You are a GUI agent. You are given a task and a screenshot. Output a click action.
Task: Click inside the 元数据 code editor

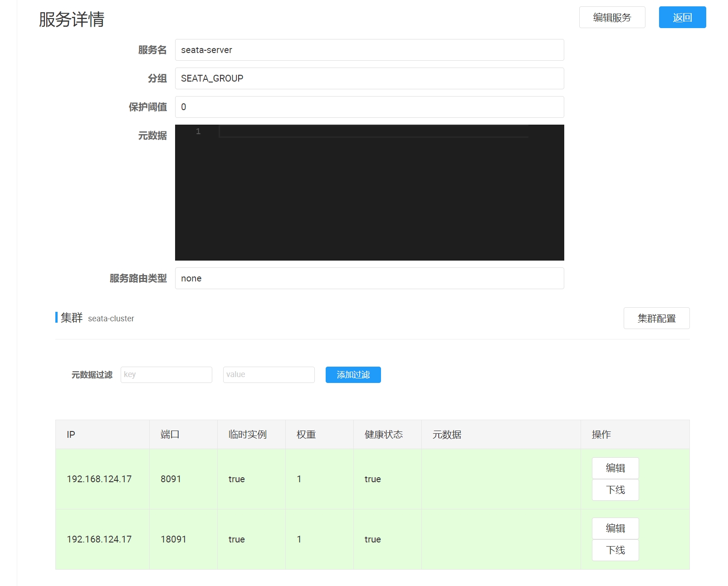[370, 193]
